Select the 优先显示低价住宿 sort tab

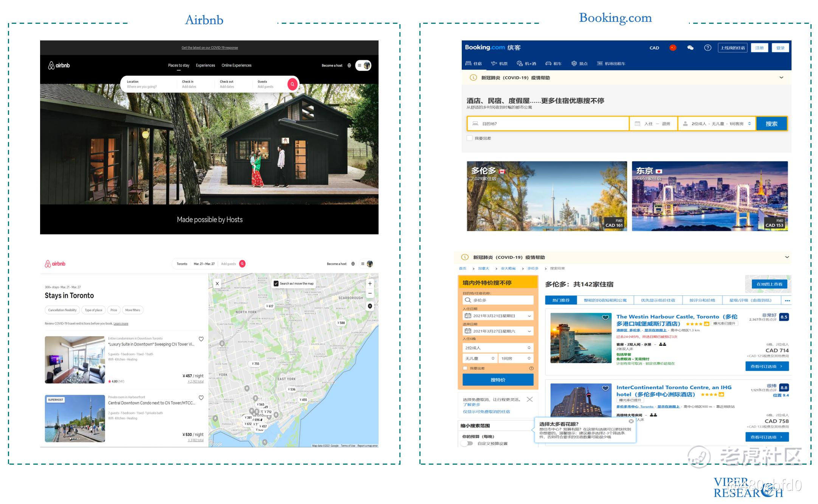[x=658, y=300]
